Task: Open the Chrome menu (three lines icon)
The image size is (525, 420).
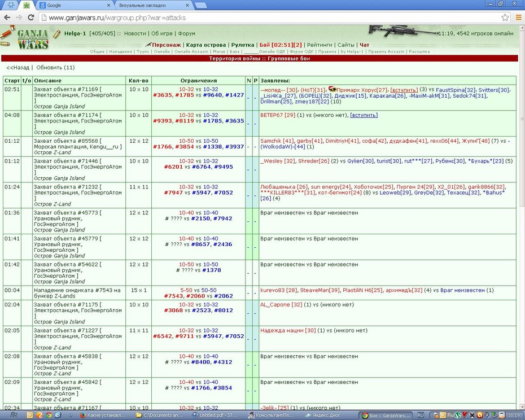Action: 518,17
